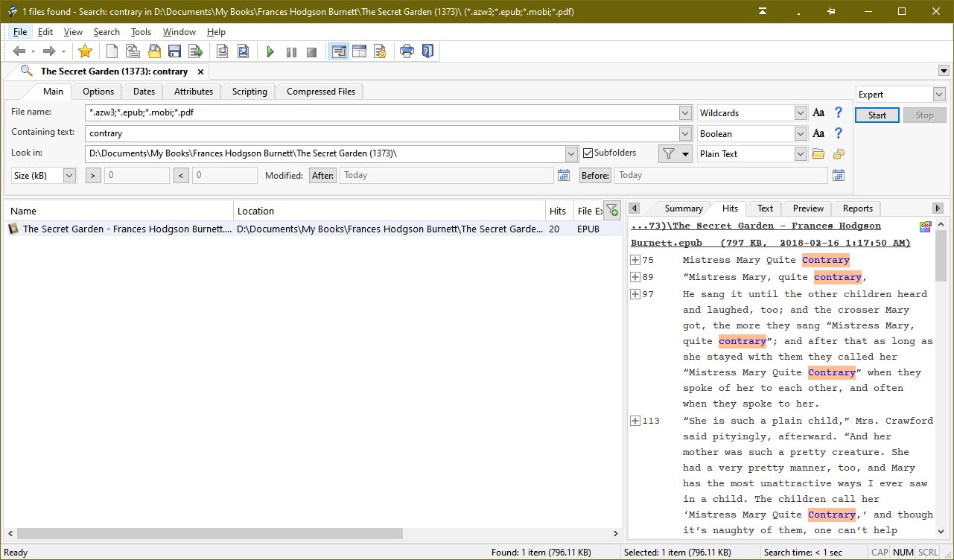The image size is (954, 560).
Task: Start search with the green play icon
Action: click(x=270, y=51)
